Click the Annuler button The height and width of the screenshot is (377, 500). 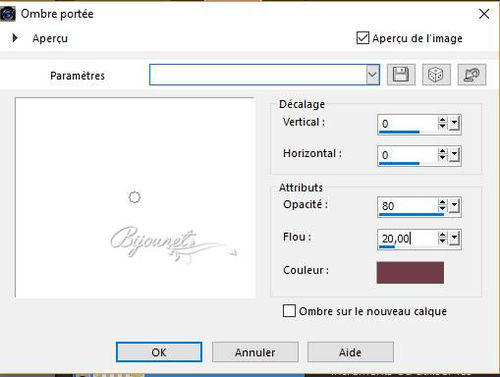coord(255,352)
